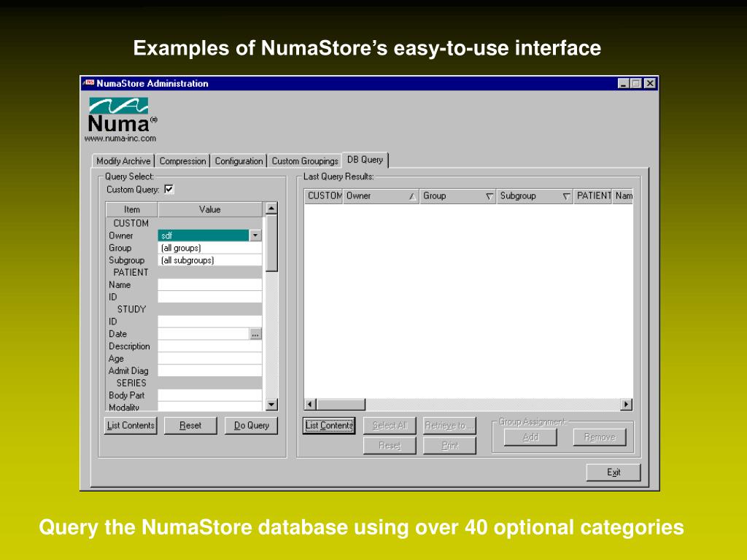Screen dimensions: 747x560
Task: Click the NumaStore title bar app icon
Action: [88, 83]
